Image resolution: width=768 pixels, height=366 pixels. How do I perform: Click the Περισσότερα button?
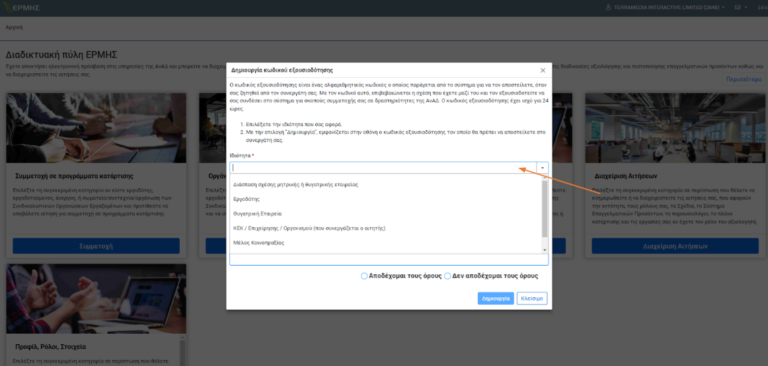coord(744,79)
